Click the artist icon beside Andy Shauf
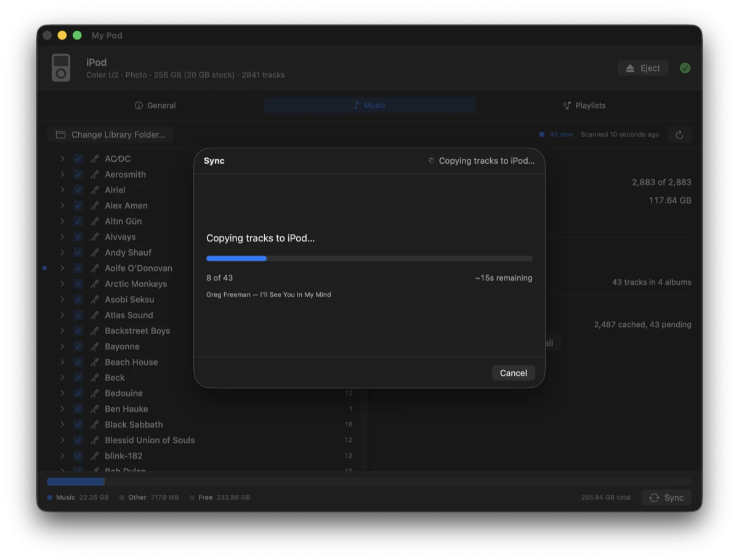The height and width of the screenshot is (560, 739). [94, 252]
